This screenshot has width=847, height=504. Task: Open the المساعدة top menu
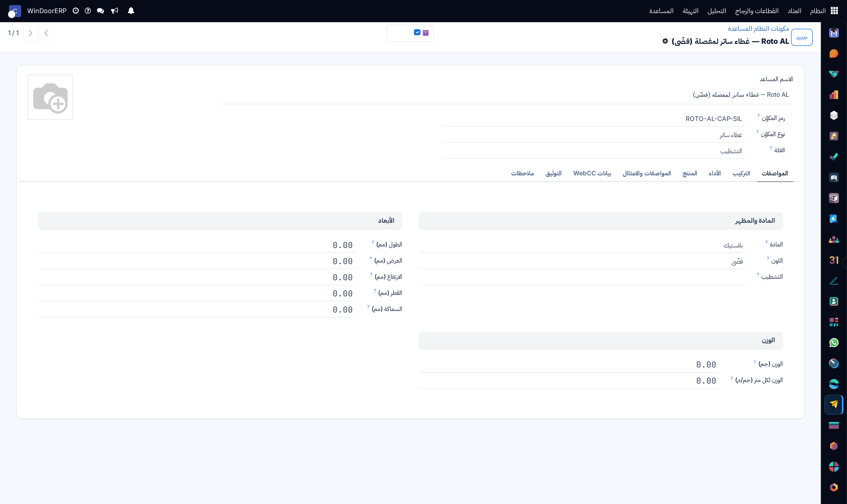pos(661,11)
